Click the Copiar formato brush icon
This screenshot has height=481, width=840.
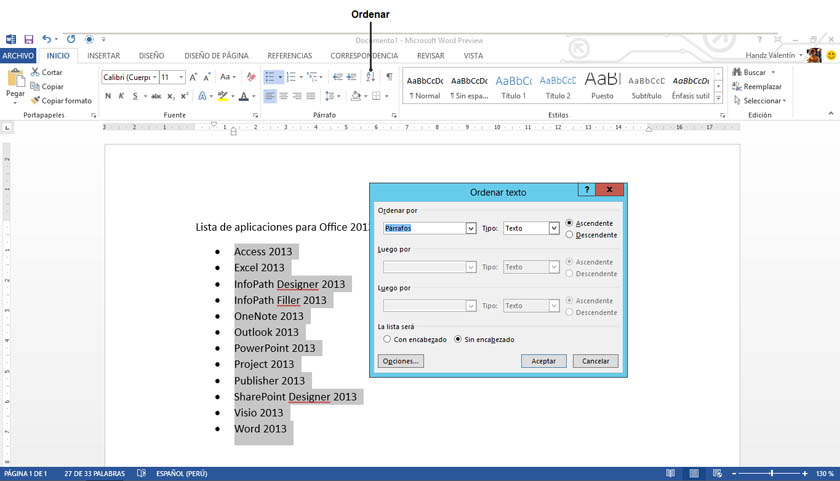pos(36,101)
